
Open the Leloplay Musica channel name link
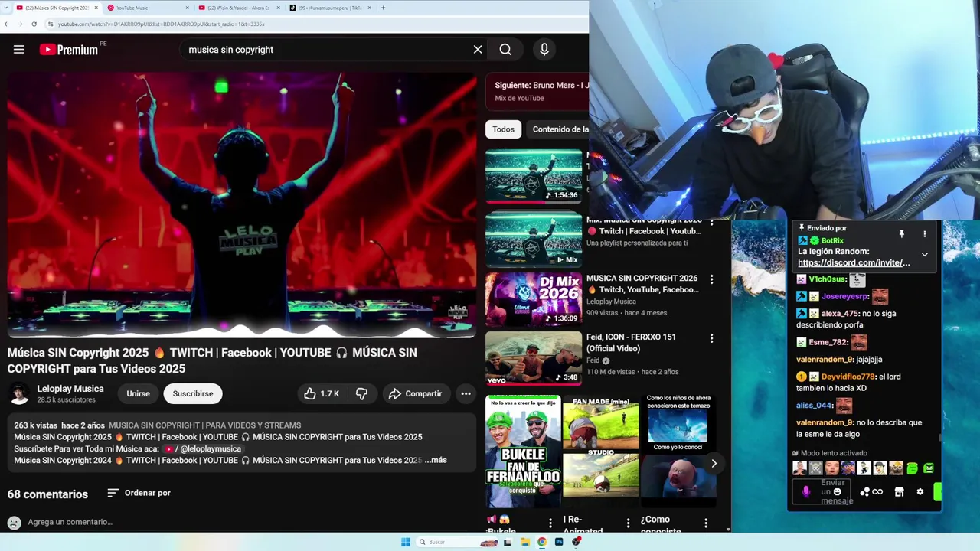click(70, 389)
